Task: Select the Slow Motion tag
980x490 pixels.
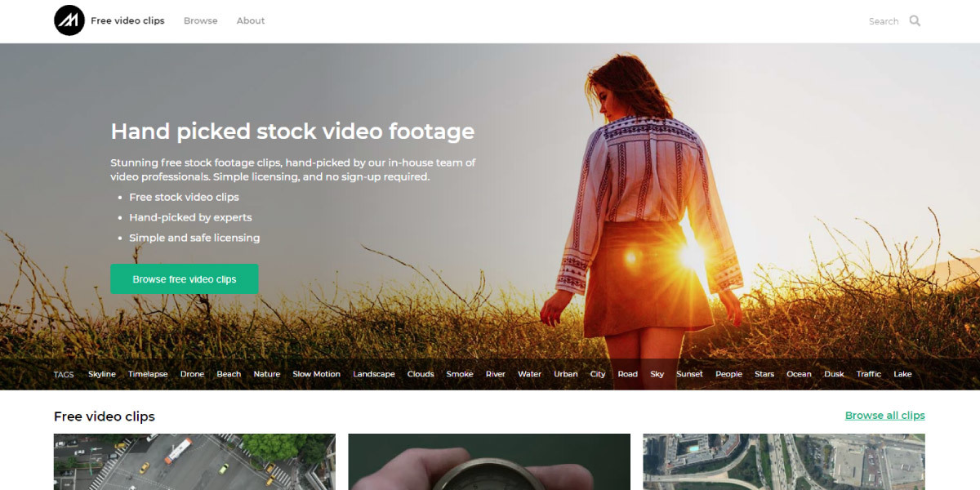Action: click(317, 374)
